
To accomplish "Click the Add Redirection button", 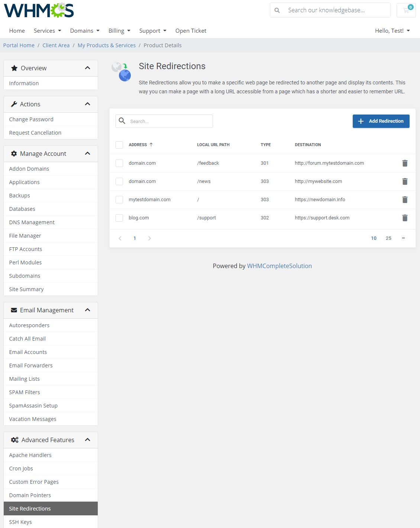I will click(x=381, y=121).
